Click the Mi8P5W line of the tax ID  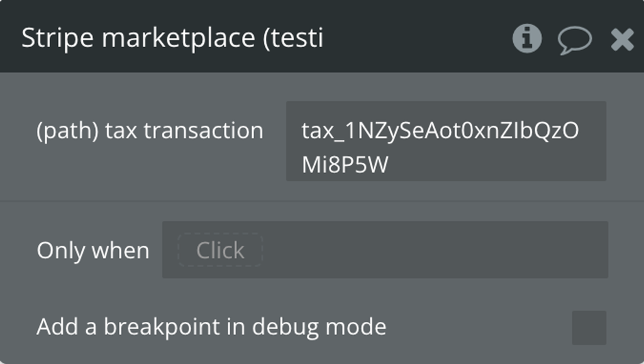coord(345,165)
